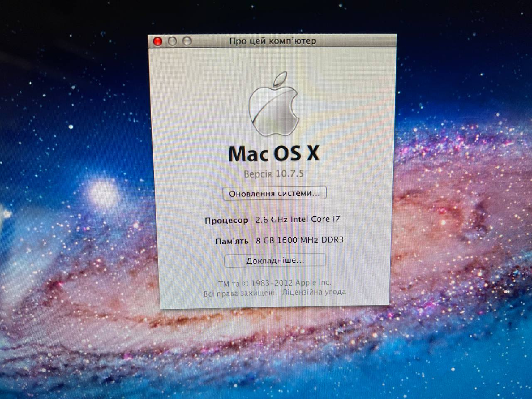Click the ТМ та © 1983–2012 Apple Inc. text
The height and width of the screenshot is (399, 532).
[x=275, y=283]
